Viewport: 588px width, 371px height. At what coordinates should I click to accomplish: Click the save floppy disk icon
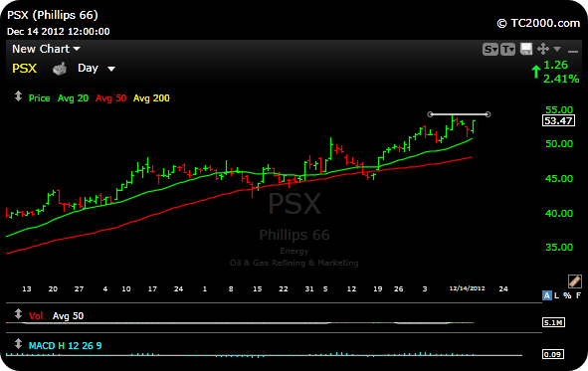[525, 49]
